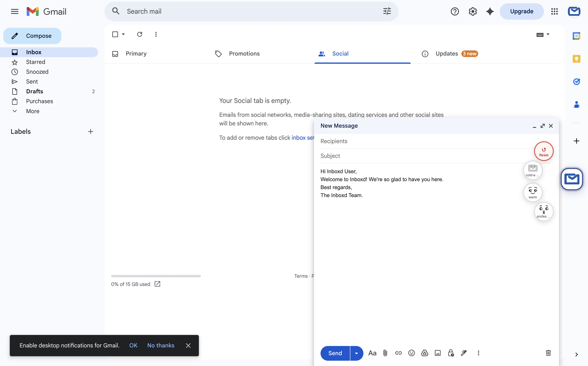Toggle confidential mode for the message
The height and width of the screenshot is (366, 588).
(451, 353)
